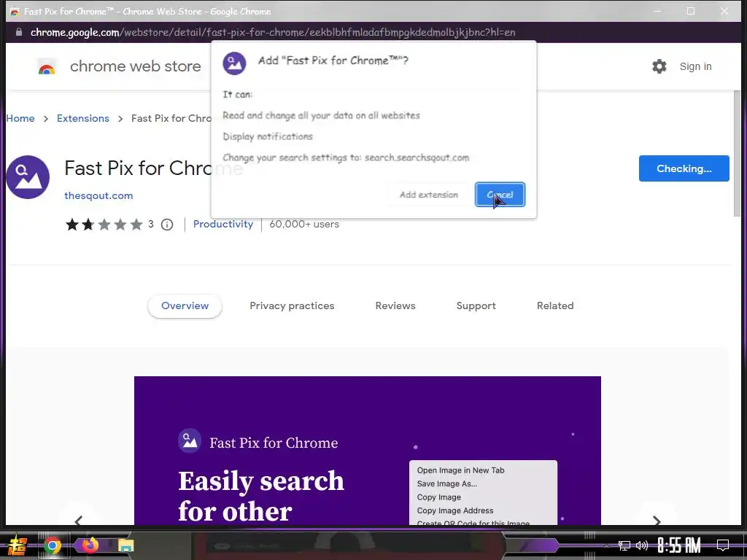Open the Privacy practices tab
The width and height of the screenshot is (747, 560).
coord(292,306)
